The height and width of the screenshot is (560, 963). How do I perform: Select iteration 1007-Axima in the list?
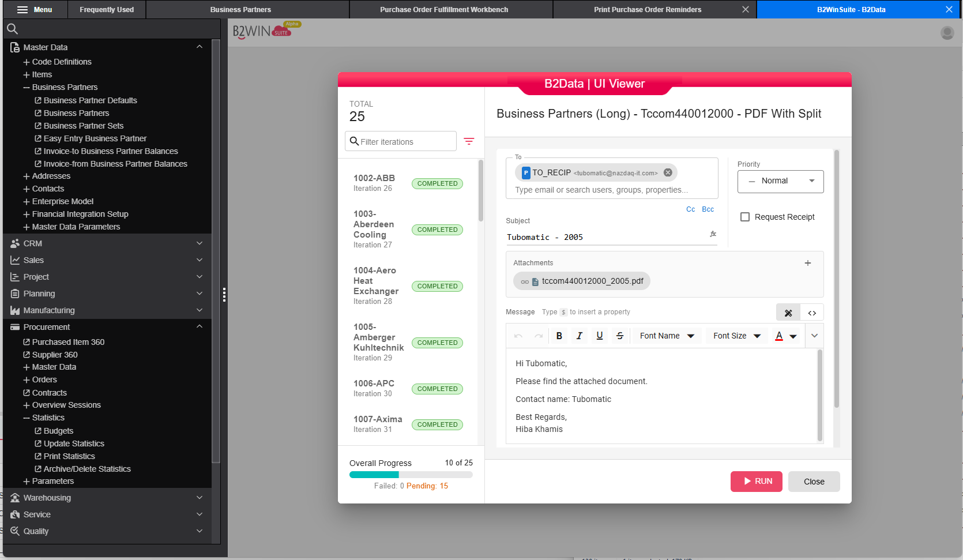tap(408, 424)
